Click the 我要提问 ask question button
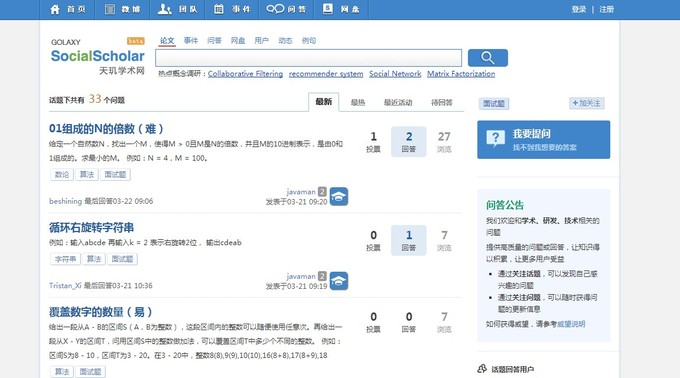This screenshot has width=680, height=378. click(543, 140)
